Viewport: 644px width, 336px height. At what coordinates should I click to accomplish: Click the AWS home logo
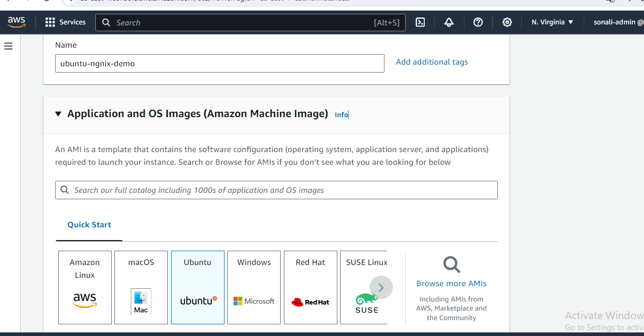tap(16, 22)
